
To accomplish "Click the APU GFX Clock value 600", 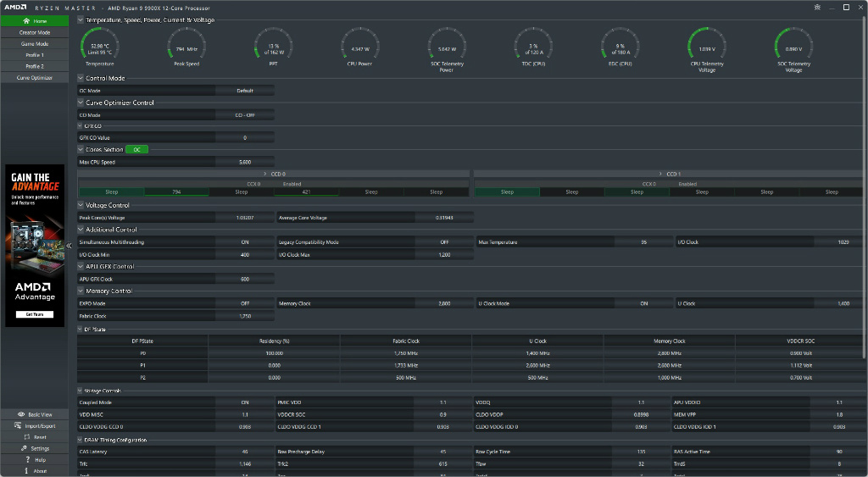I will 245,280.
